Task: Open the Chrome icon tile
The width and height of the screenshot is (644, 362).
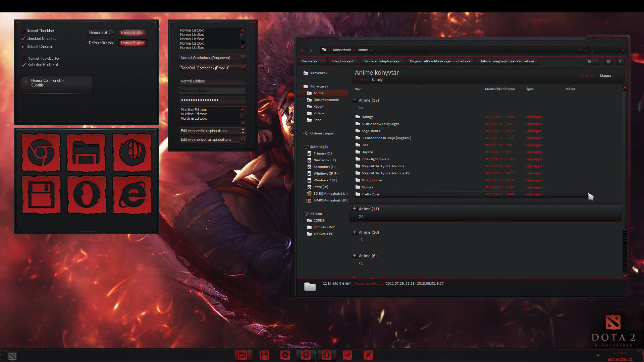Action: 41,152
